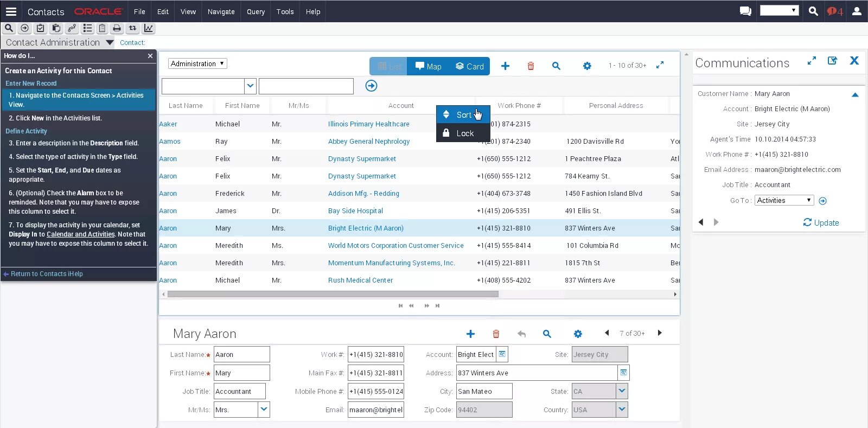
Task: Open the Tools menu
Action: click(x=285, y=11)
